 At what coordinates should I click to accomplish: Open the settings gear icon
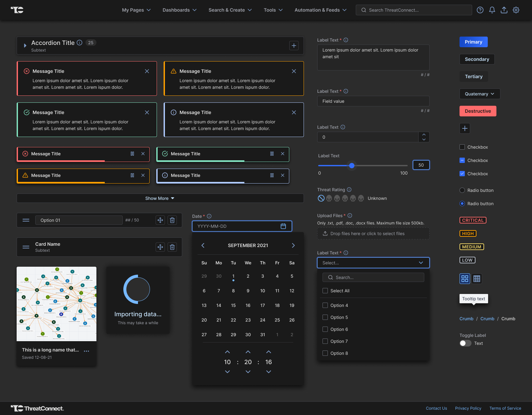click(x=516, y=10)
